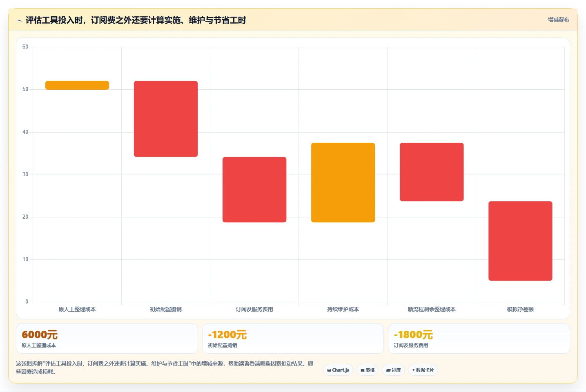The width and height of the screenshot is (586, 392).
Task: Click the 持续维护成本 axis label
Action: (343, 309)
